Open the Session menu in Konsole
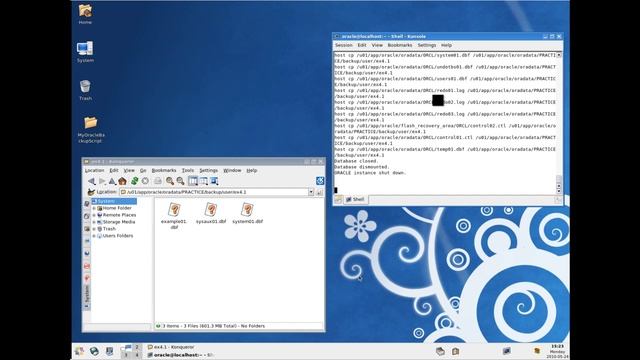The height and width of the screenshot is (360, 640). 344,45
